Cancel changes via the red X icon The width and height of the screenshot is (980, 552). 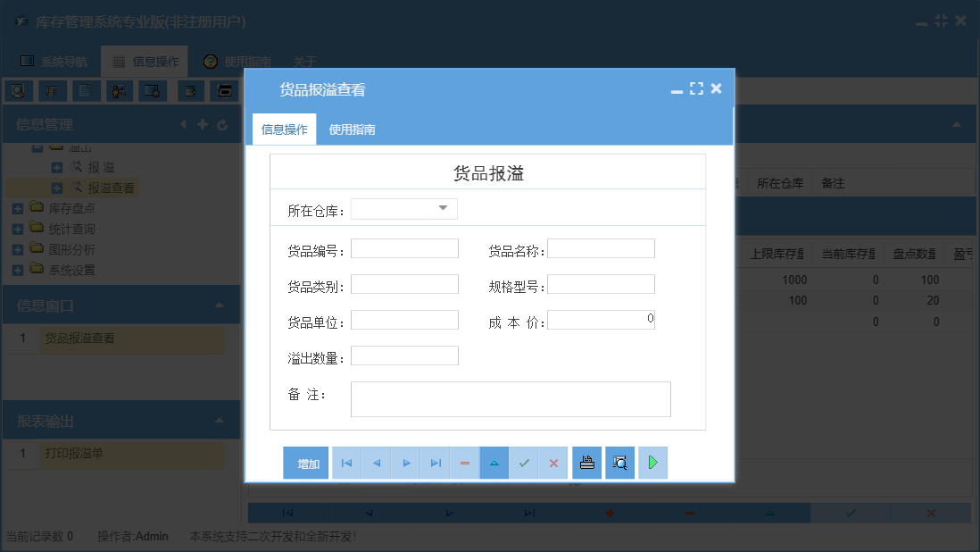[553, 463]
